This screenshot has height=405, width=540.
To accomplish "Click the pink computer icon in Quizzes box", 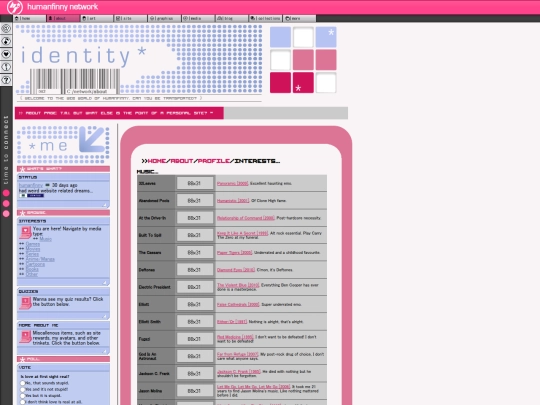I will tap(25, 303).
